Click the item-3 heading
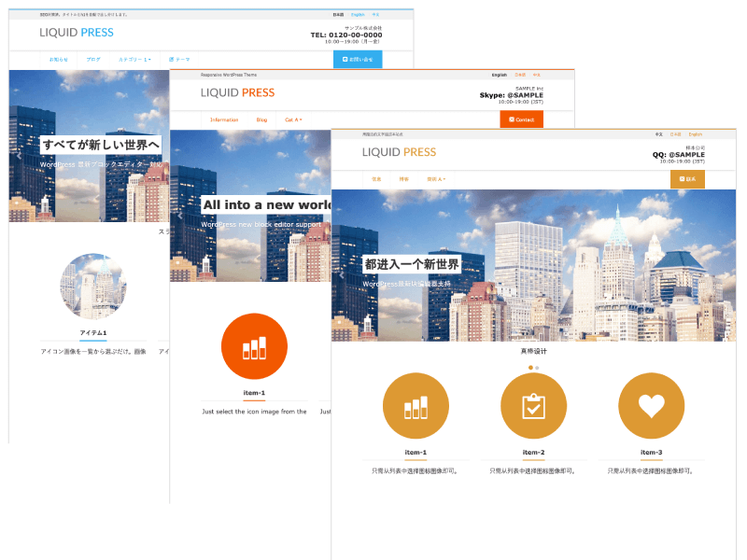 pyautogui.click(x=651, y=453)
